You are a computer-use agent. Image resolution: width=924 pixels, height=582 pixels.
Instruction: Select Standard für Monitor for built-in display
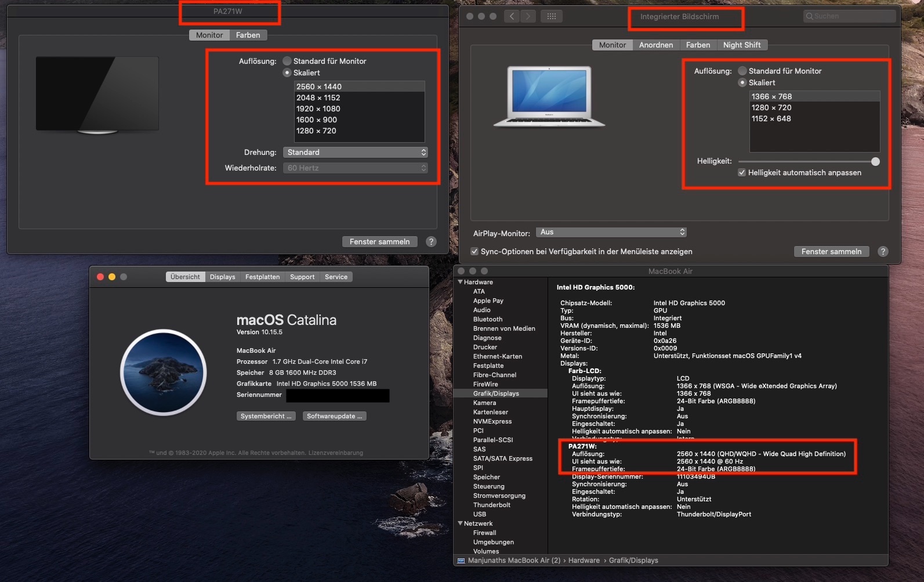pyautogui.click(x=742, y=71)
